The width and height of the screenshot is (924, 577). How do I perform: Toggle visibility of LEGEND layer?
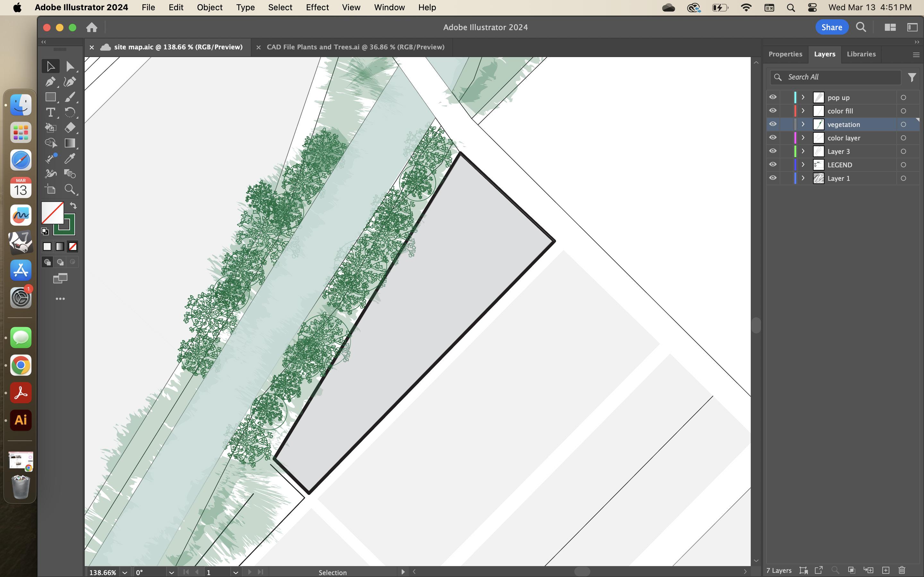(773, 164)
